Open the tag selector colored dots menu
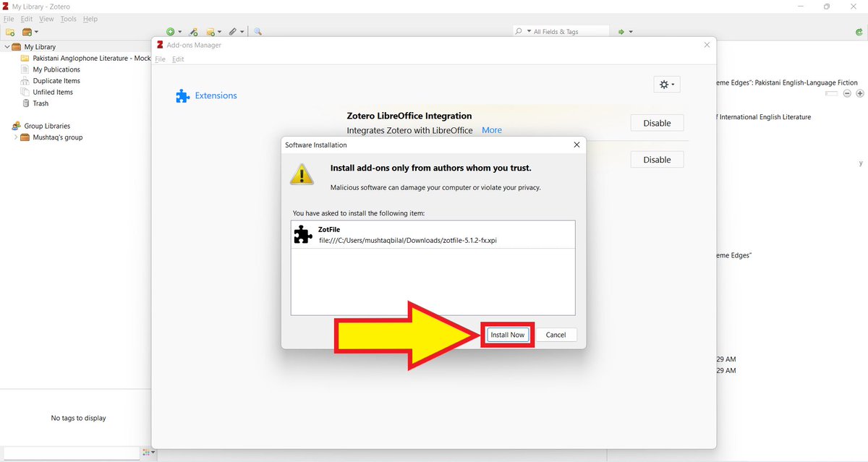Image resolution: width=868 pixels, height=462 pixels. tap(148, 453)
